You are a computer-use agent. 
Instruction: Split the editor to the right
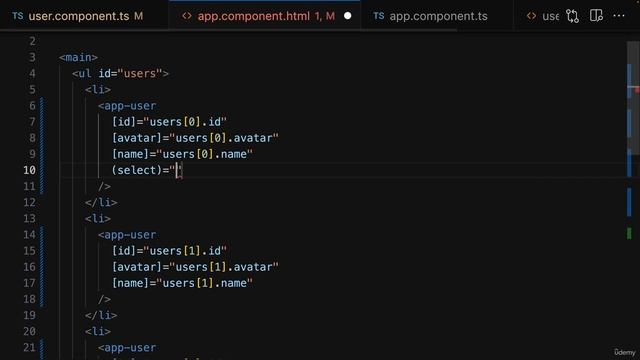coord(596,16)
